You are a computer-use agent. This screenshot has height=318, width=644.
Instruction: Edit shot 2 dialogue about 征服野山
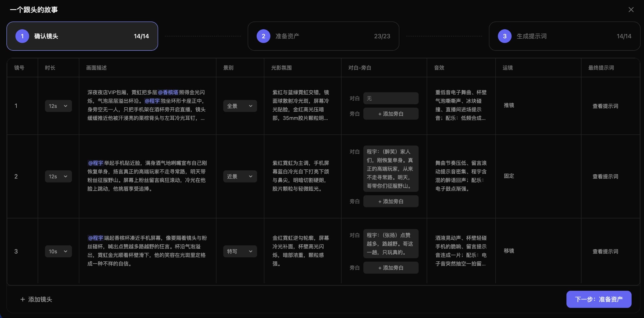click(x=391, y=169)
